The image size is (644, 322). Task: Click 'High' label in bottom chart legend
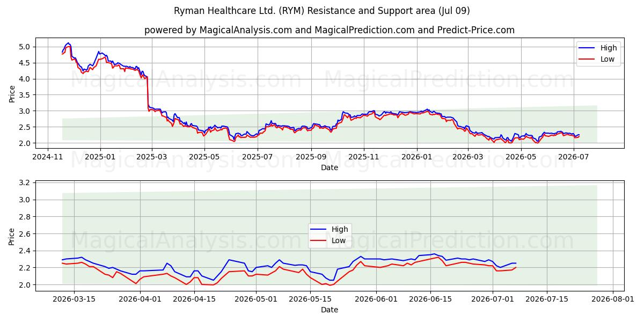[340, 229]
